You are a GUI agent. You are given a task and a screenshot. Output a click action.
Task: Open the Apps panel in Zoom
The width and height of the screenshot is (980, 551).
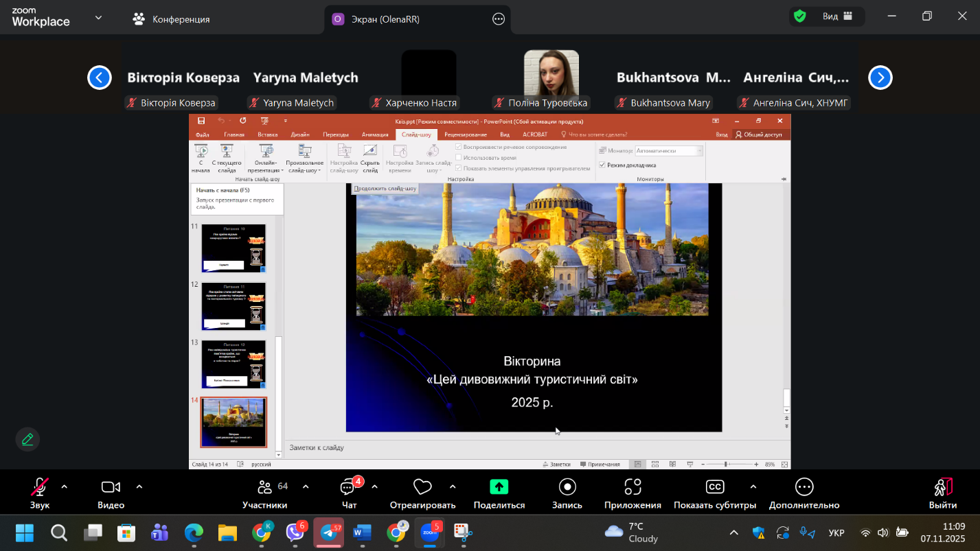pos(633,487)
